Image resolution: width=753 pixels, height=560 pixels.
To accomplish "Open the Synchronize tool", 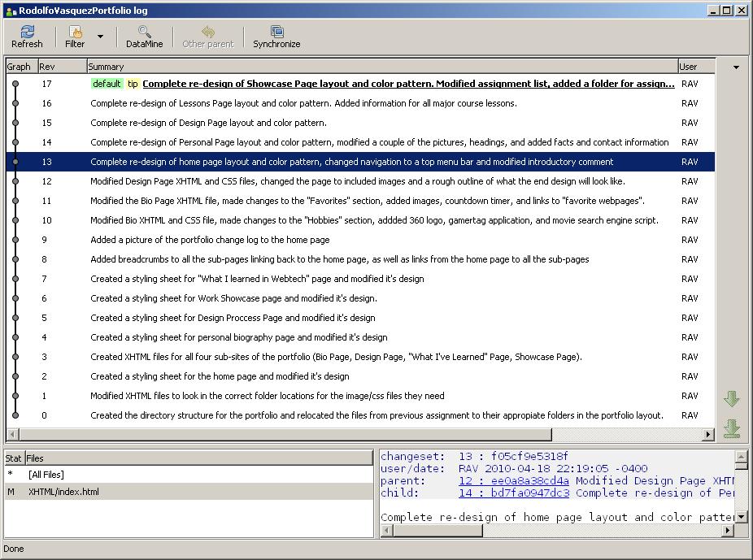I will point(276,37).
